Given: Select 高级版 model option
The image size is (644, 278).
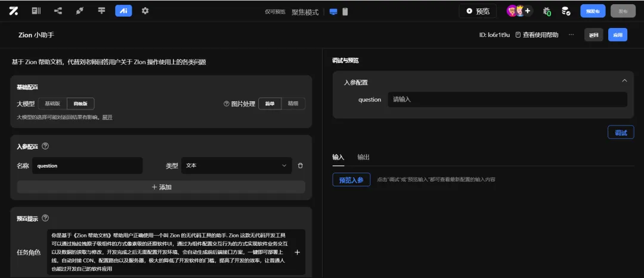Looking at the screenshot, I should pyautogui.click(x=80, y=104).
